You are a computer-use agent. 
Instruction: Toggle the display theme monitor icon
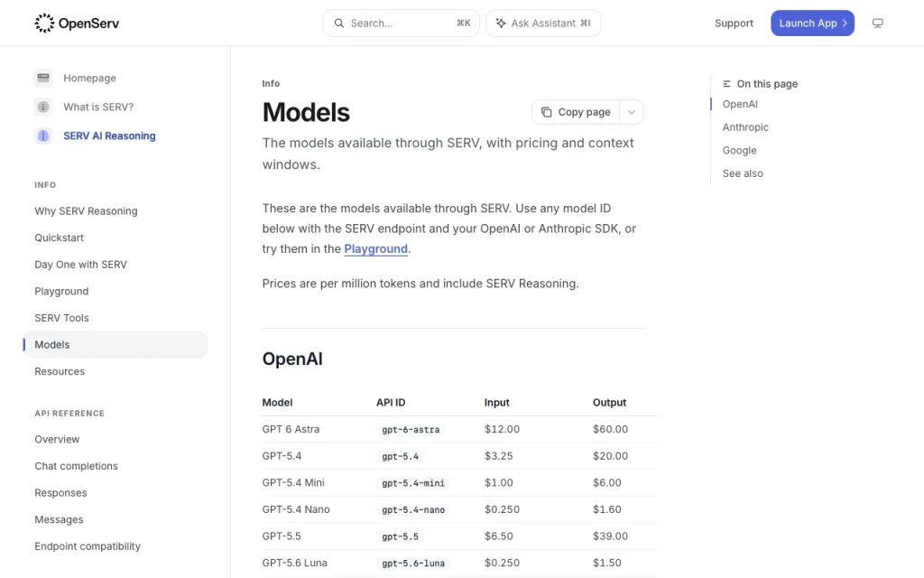pyautogui.click(x=877, y=23)
